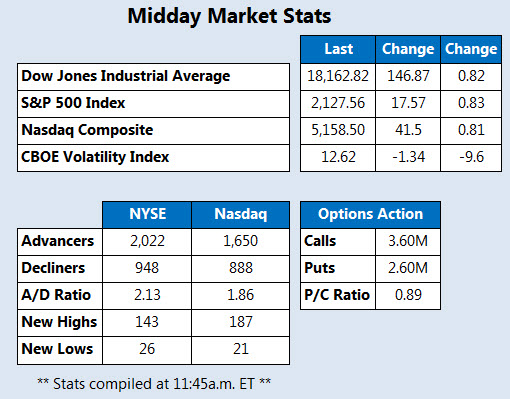Select the Options Action header
510x399 pixels.
370,215
